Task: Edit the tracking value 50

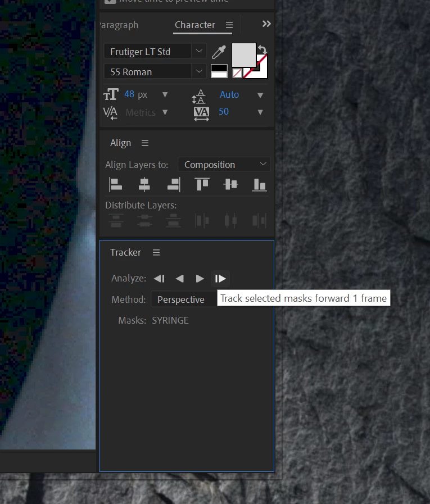Action: click(224, 112)
